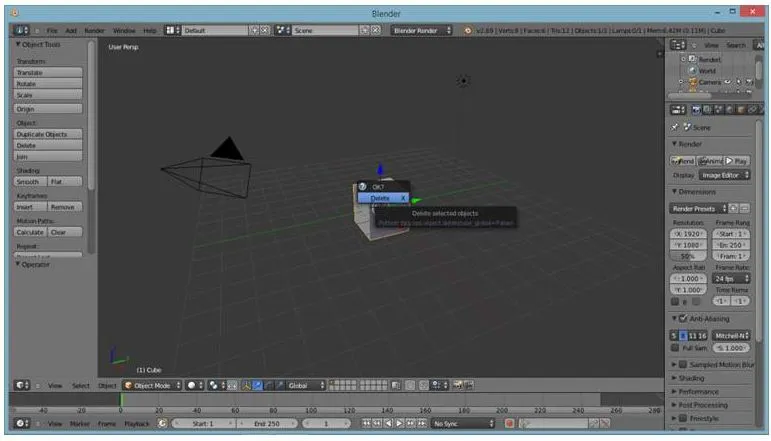Viewport: 771px width, 441px height.
Task: Open the File menu
Action: click(52, 30)
